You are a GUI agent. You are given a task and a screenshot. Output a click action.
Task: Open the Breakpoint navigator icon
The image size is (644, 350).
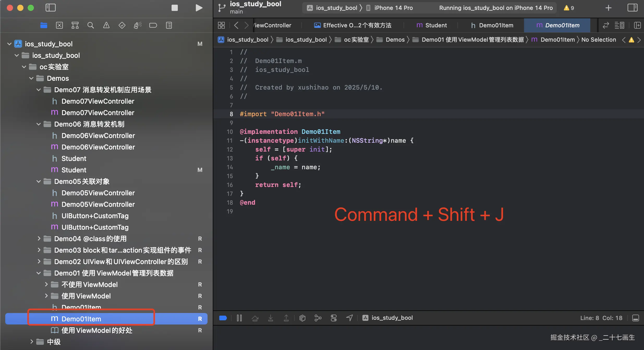click(153, 25)
